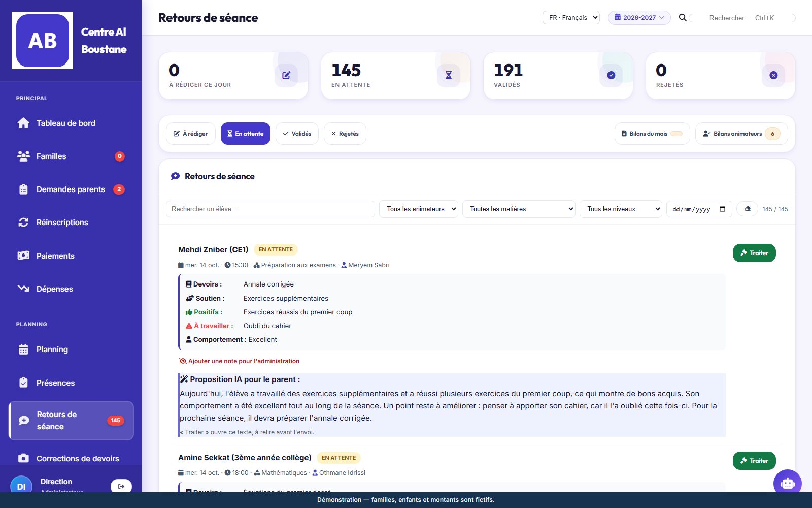Image resolution: width=812 pixels, height=508 pixels.
Task: Click the Mehdi Zniber (CE1) name
Action: (x=213, y=249)
